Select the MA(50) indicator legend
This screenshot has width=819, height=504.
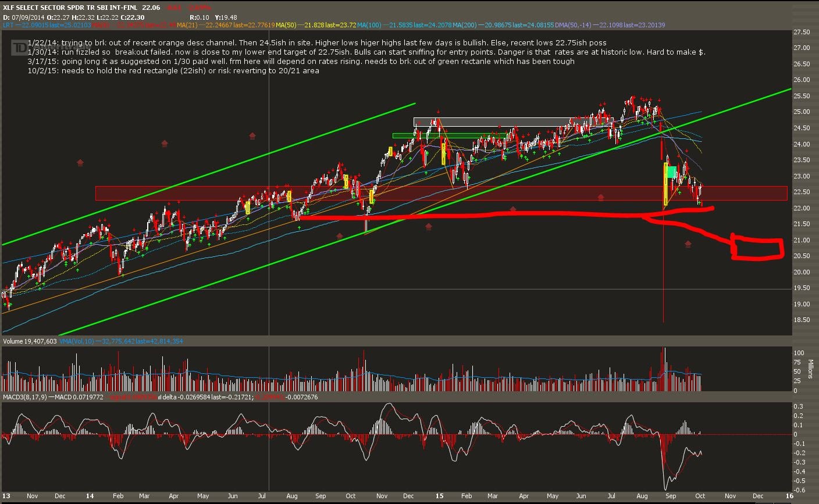316,25
